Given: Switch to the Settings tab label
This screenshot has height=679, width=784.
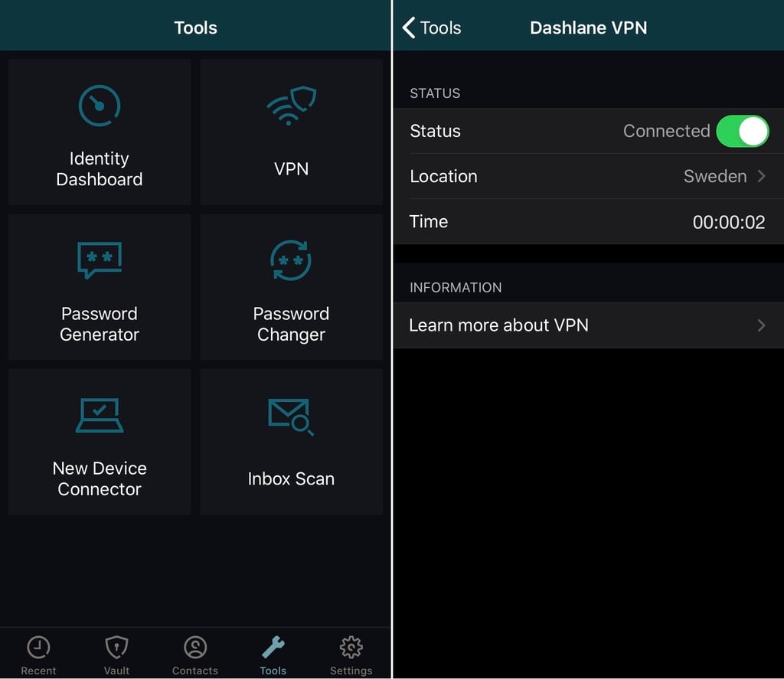Looking at the screenshot, I should click(x=351, y=671).
